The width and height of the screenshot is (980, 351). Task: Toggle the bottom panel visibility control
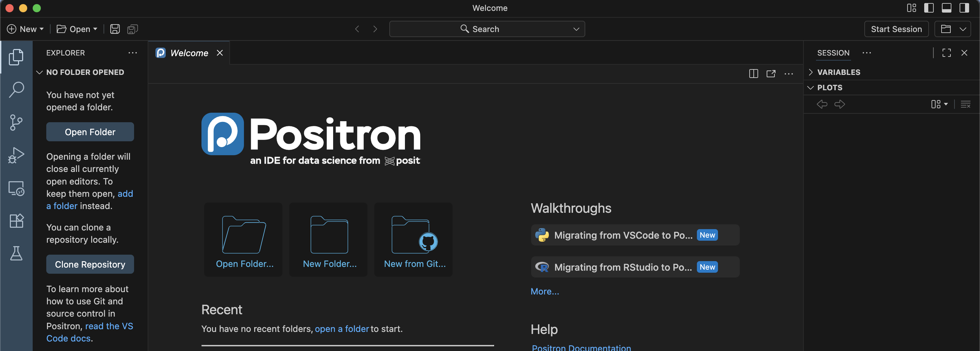click(947, 7)
